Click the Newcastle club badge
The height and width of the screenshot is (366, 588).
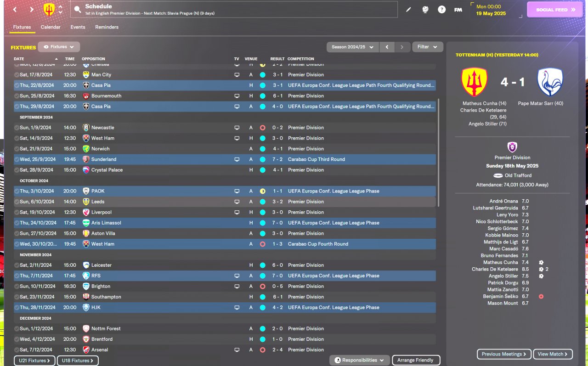tap(86, 128)
